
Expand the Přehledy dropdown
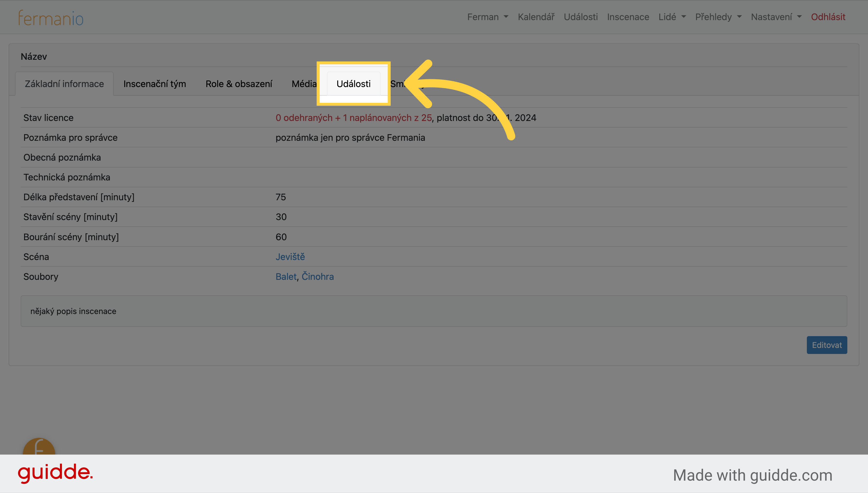coord(718,17)
